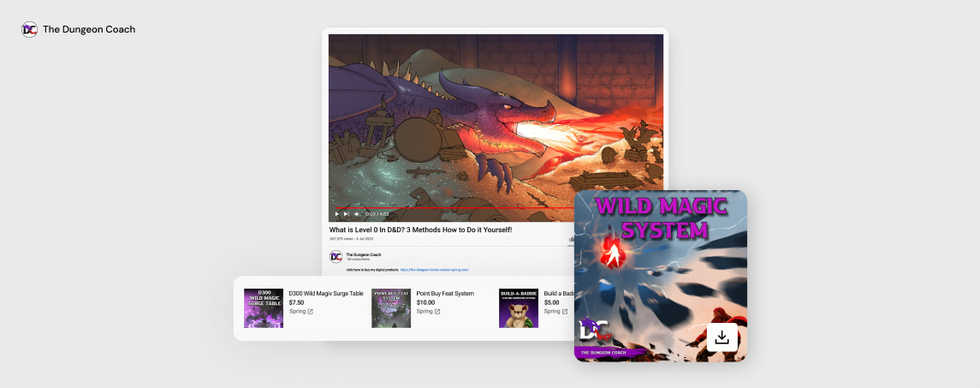The image size is (980, 388).
Task: Play the Level 0 D&D video
Action: [x=337, y=214]
